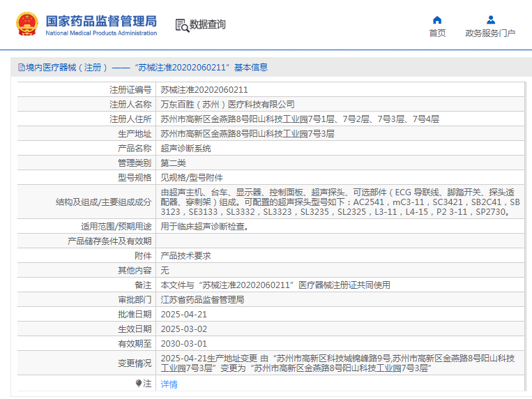
Task: Select the probe models composition text
Action: click(x=340, y=202)
